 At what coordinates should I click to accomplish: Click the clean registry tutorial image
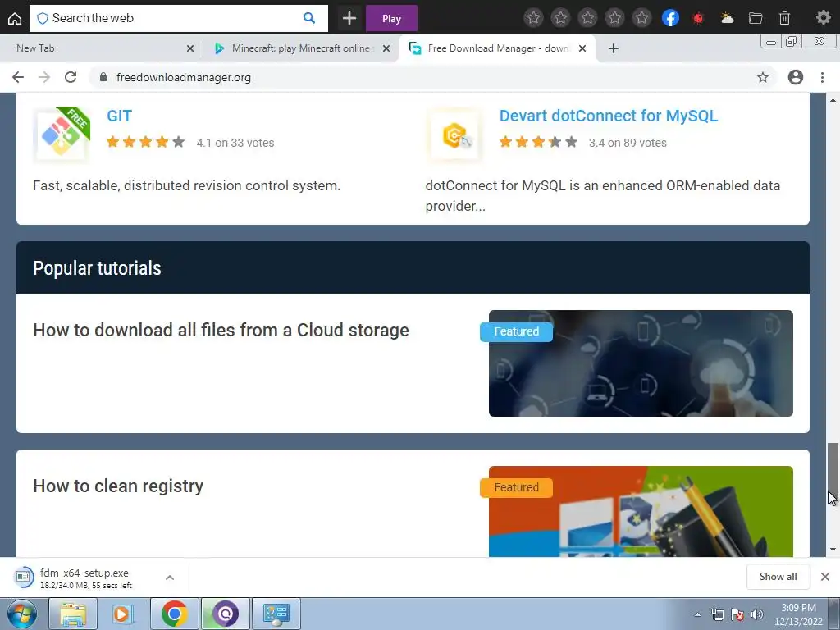click(641, 512)
